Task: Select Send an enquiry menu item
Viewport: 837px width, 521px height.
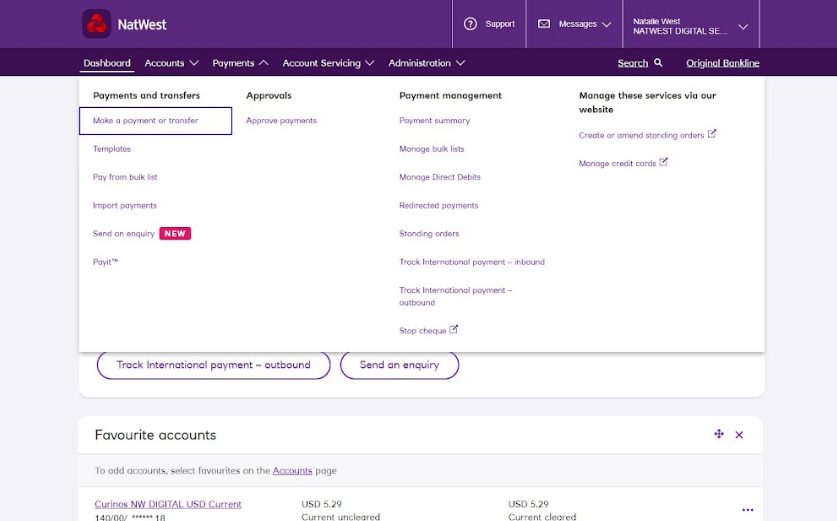Action: point(124,234)
